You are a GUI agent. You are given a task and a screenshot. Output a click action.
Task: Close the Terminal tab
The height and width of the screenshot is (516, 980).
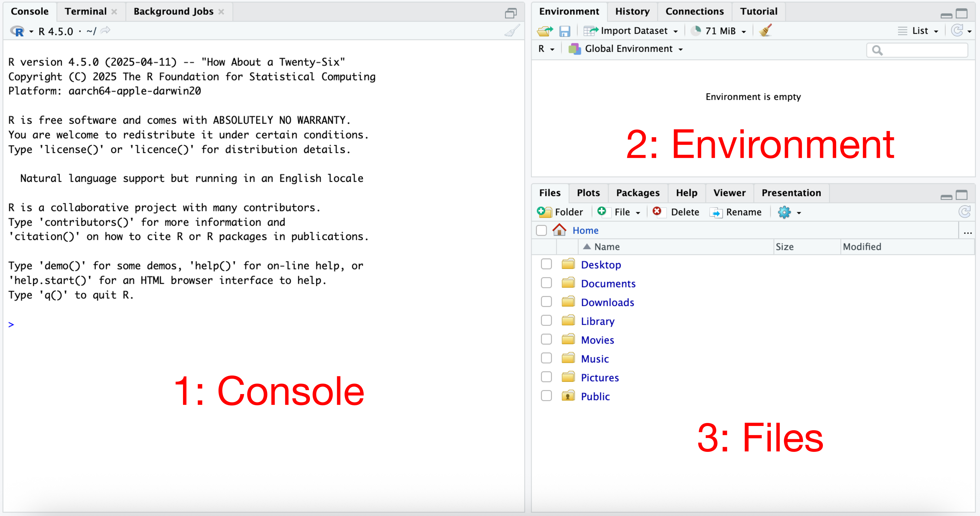coord(114,12)
